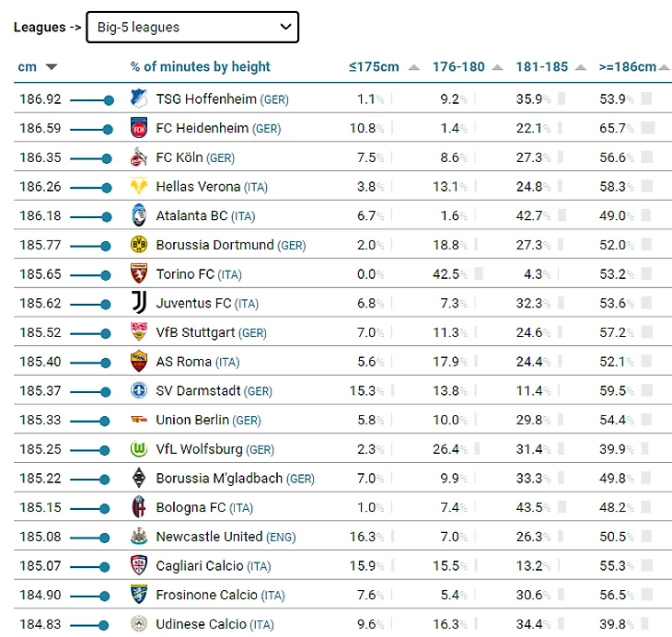The width and height of the screenshot is (672, 637).
Task: Click the 186.92 height slider marker
Action: tap(109, 99)
